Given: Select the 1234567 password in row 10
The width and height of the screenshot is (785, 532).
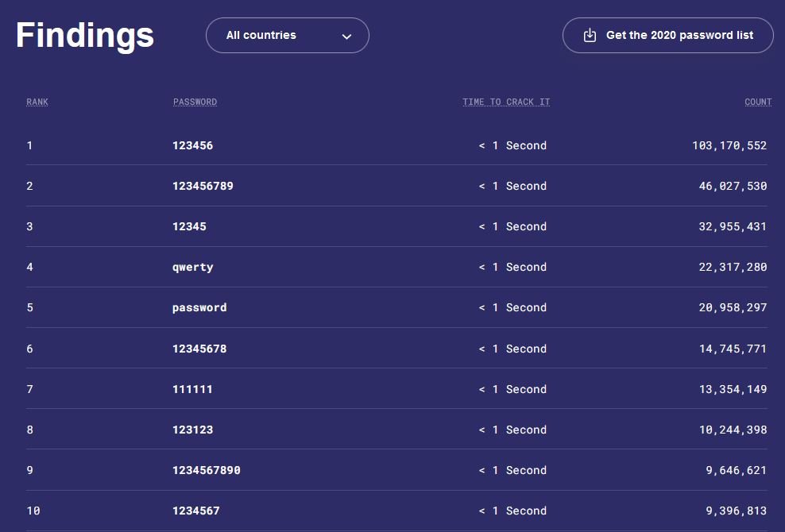Looking at the screenshot, I should [195, 511].
